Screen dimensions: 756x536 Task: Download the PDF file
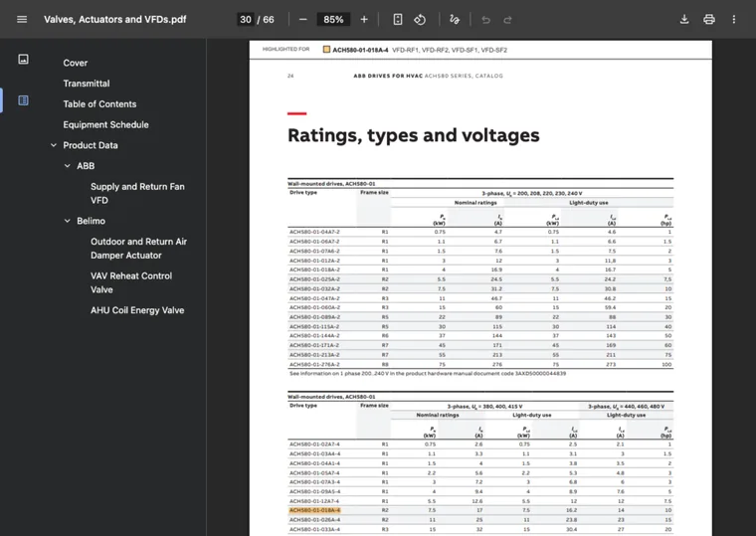click(684, 19)
